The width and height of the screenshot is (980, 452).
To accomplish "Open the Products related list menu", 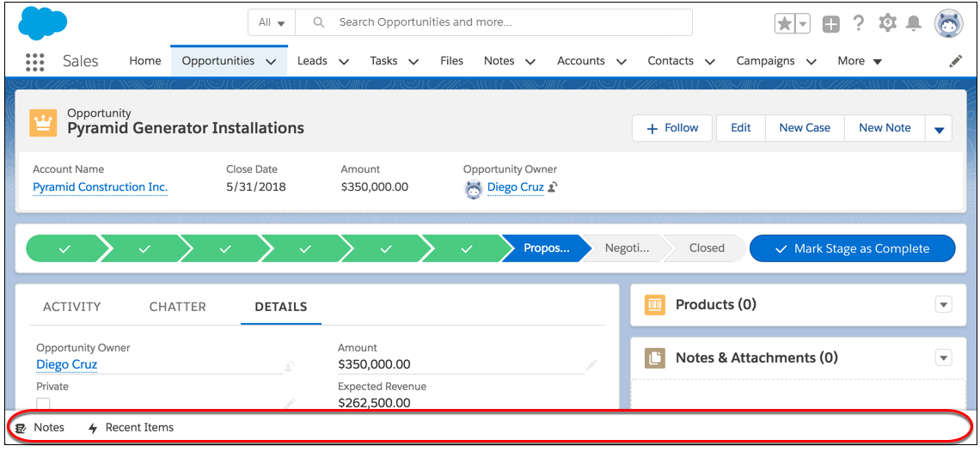I will point(944,305).
